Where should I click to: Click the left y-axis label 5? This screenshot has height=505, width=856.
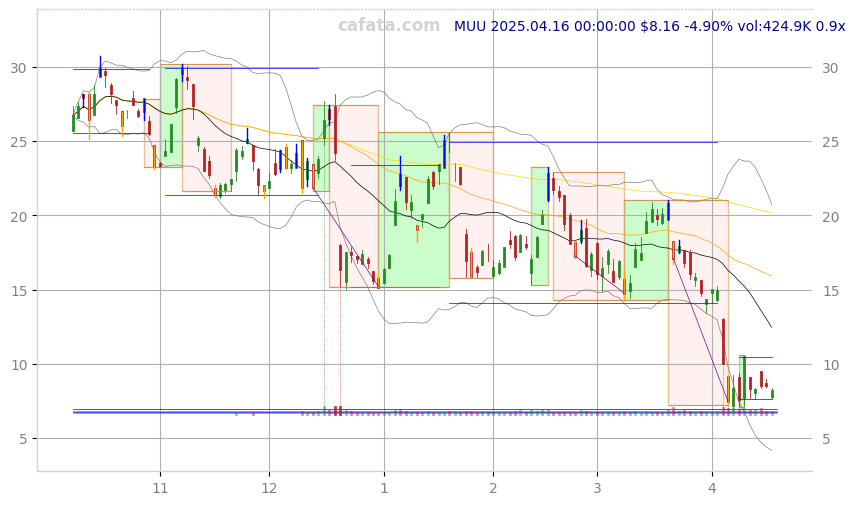pos(22,439)
